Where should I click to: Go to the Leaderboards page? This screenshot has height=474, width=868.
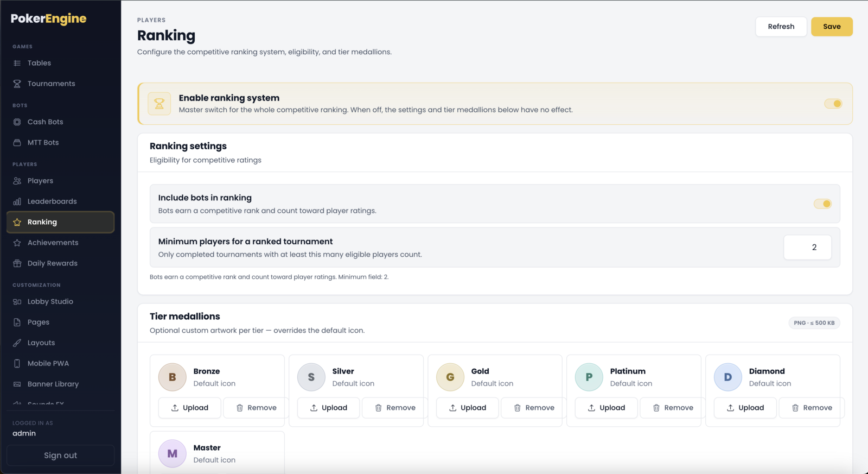pos(60,201)
